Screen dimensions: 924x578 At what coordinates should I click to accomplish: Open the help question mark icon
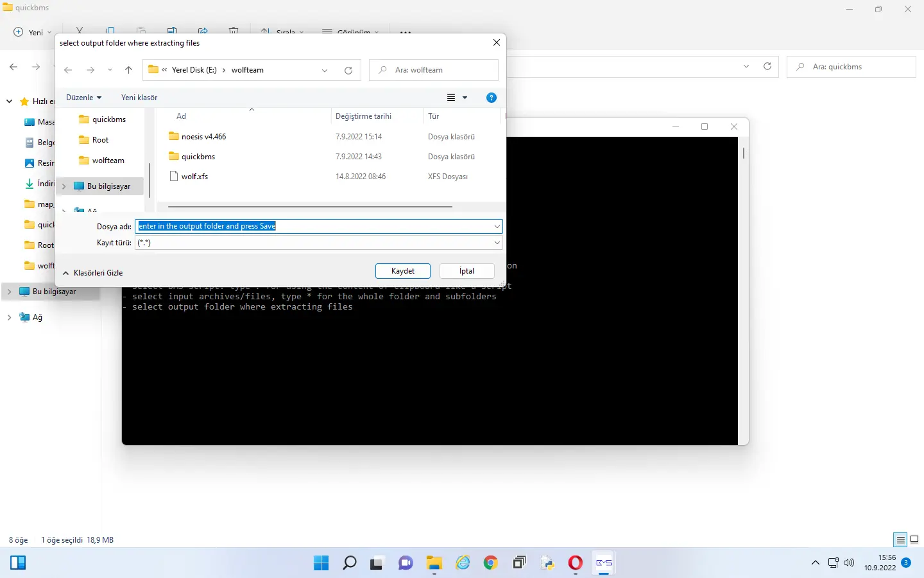click(492, 98)
